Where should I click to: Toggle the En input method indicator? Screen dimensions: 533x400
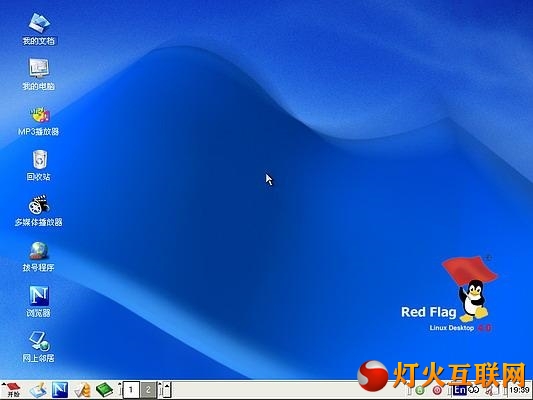460,390
